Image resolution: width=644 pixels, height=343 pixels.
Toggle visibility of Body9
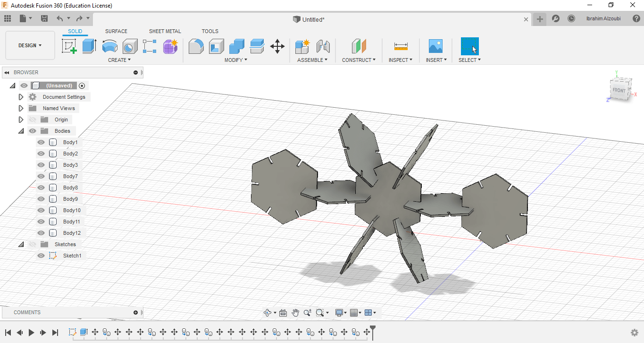click(x=41, y=199)
